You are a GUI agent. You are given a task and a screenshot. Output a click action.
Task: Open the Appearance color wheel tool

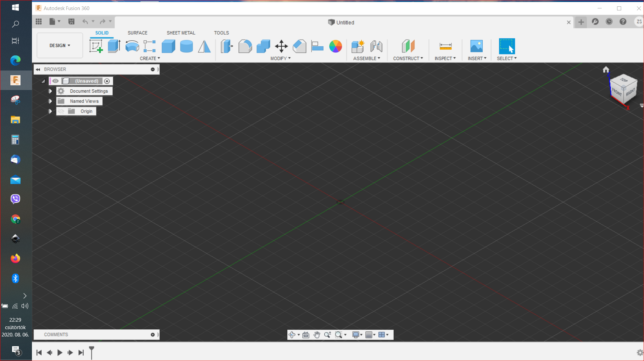tap(335, 46)
